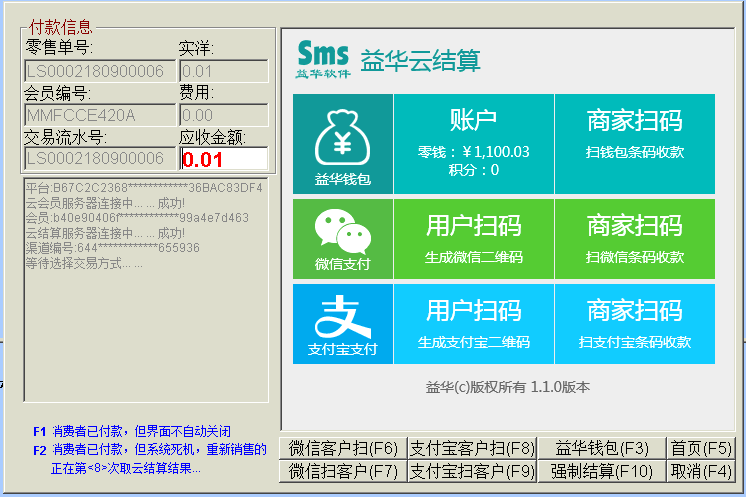This screenshot has width=746, height=497.
Task: Click the 应收金额 amount field
Action: (223, 159)
